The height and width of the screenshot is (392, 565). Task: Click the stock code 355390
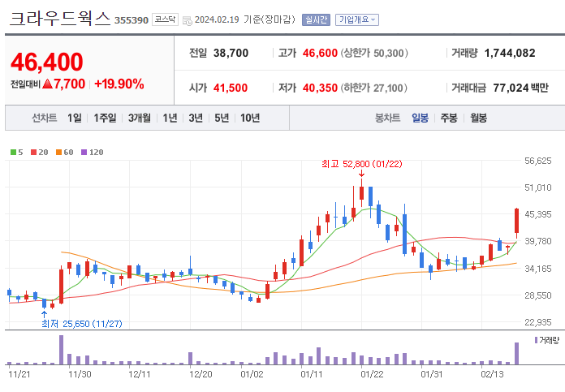pyautogui.click(x=132, y=20)
